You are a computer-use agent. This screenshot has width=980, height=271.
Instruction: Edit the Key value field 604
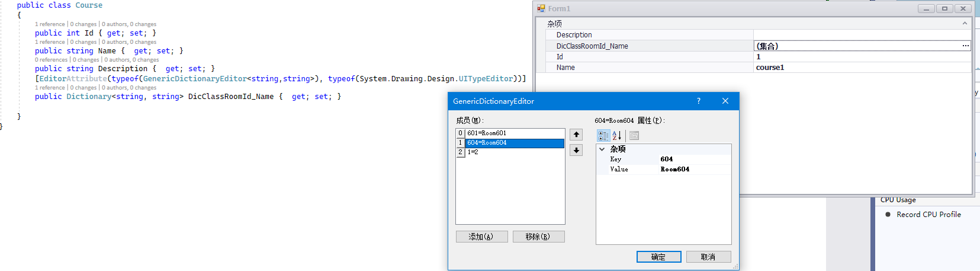tap(694, 159)
